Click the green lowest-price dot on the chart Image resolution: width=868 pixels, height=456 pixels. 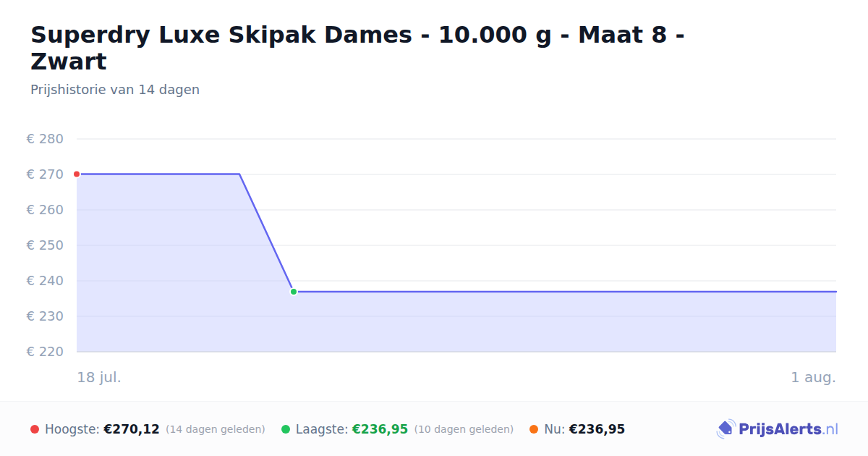[x=294, y=292]
